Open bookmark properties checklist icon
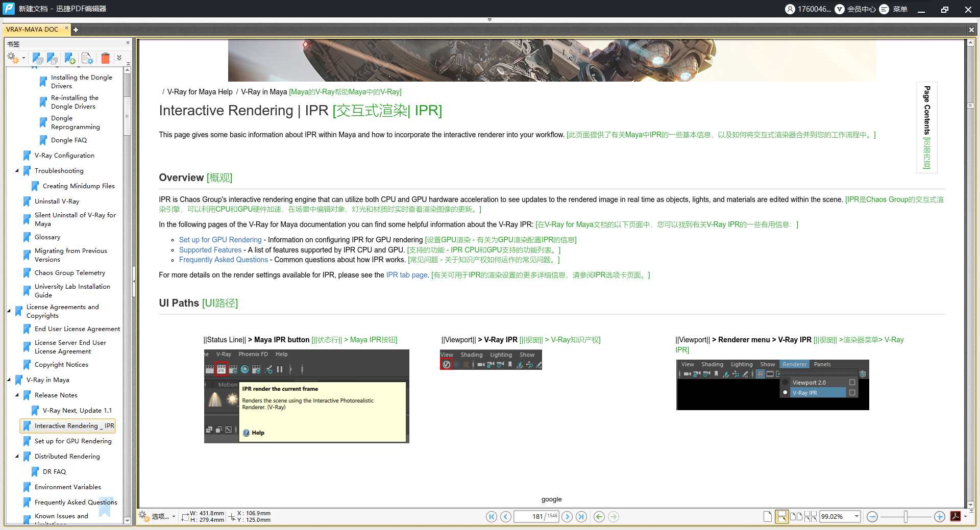The height and width of the screenshot is (530, 980). tap(87, 58)
